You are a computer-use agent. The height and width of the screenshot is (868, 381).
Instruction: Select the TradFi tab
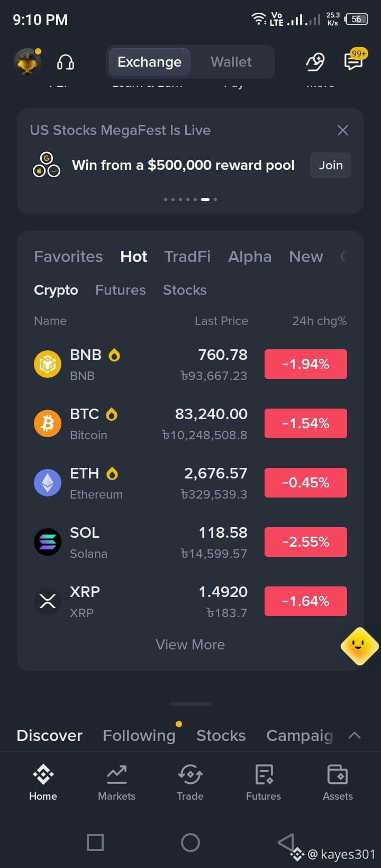click(x=187, y=257)
